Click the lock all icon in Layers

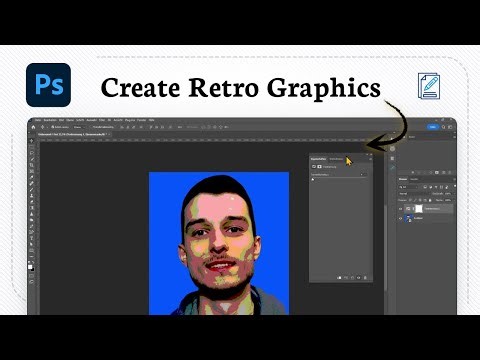430,200
